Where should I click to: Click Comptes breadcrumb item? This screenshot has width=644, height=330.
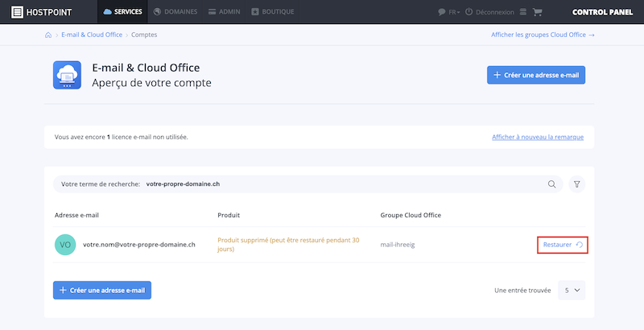[144, 35]
